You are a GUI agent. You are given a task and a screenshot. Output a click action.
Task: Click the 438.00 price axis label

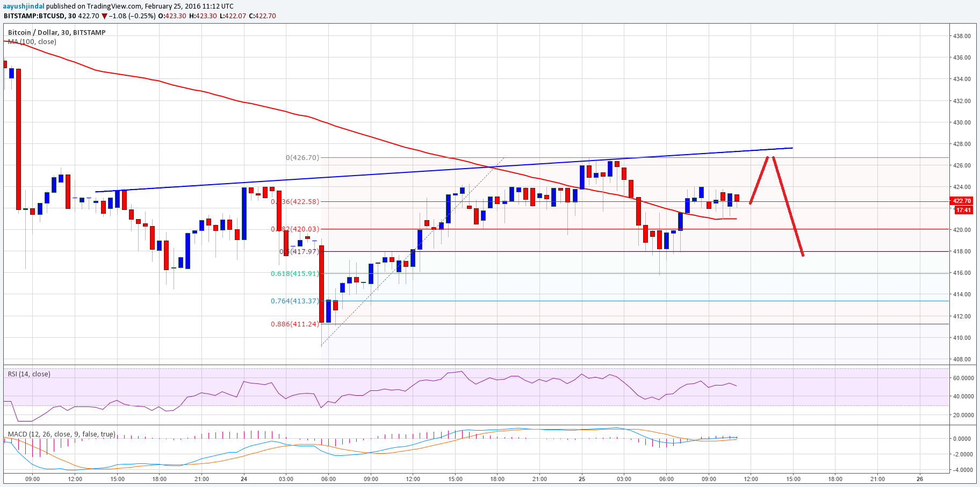[x=961, y=37]
